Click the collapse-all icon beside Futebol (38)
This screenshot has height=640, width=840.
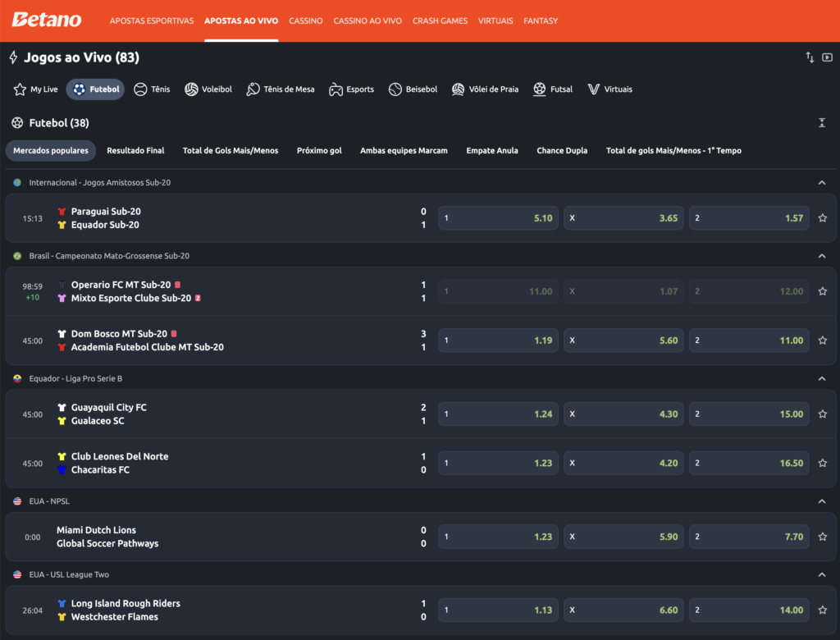tap(822, 123)
